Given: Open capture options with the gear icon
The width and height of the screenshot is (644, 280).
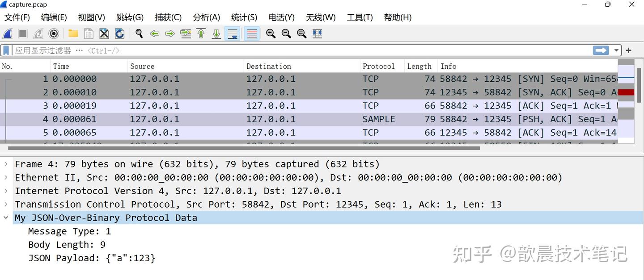Looking at the screenshot, I should [54, 33].
